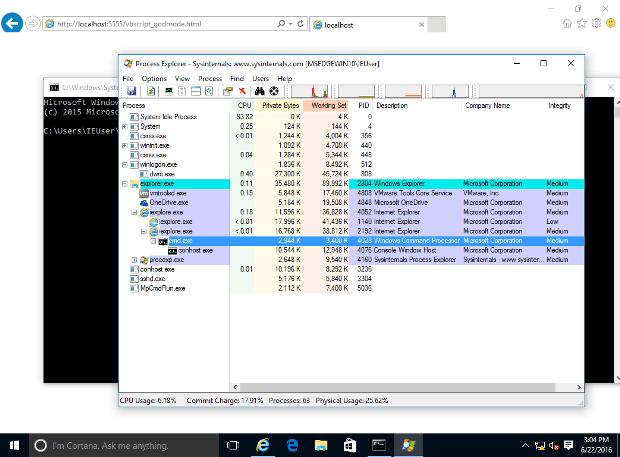This screenshot has height=457, width=620.
Task: Select the localhost browser tab
Action: [368, 25]
